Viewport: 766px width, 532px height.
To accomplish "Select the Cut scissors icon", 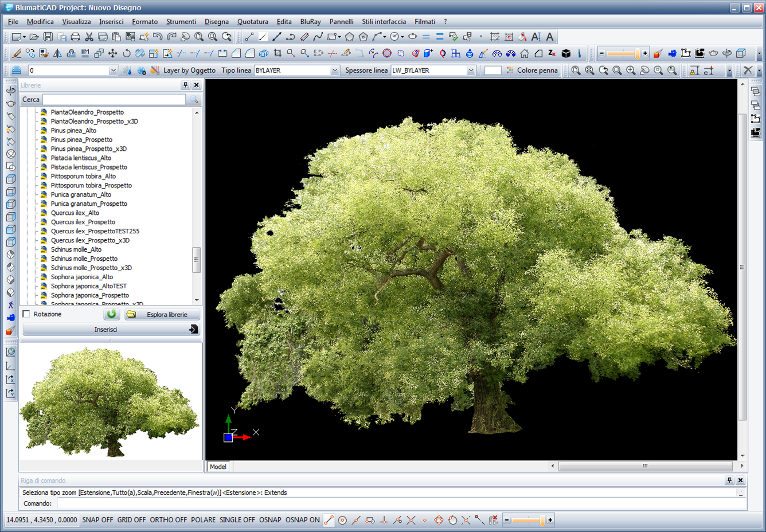I will pyautogui.click(x=89, y=37).
